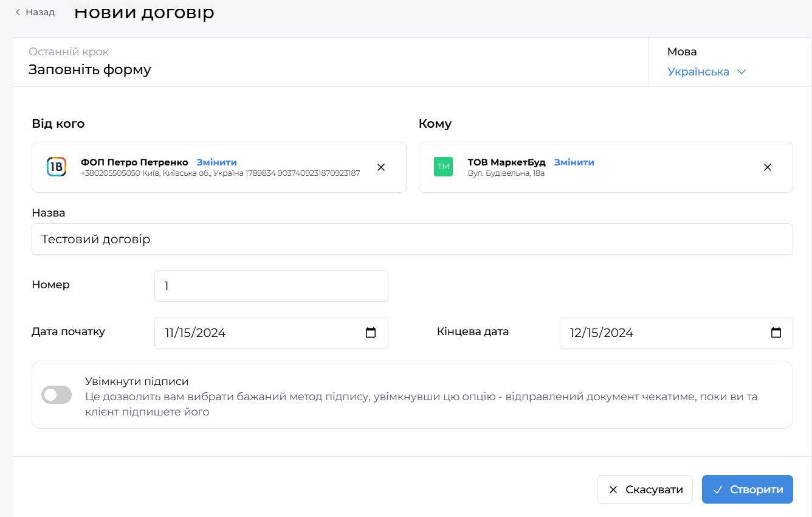Open the calendar picker for Дата початку

[x=371, y=333]
